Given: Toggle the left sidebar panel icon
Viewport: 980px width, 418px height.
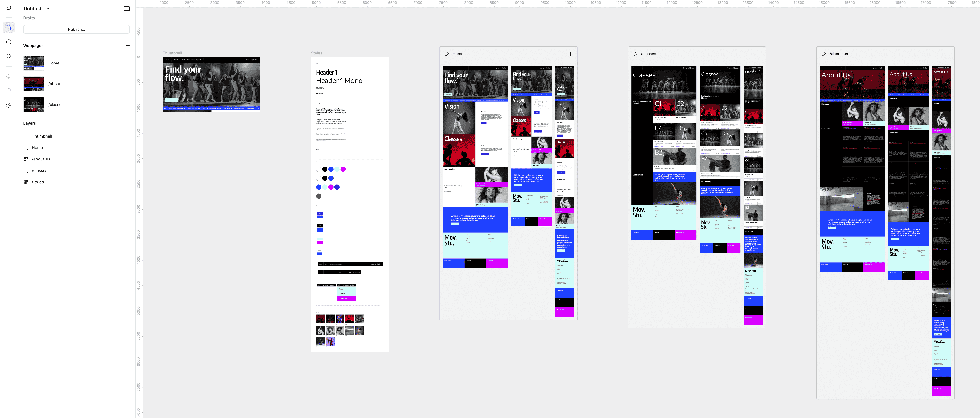Looking at the screenshot, I should (x=127, y=8).
